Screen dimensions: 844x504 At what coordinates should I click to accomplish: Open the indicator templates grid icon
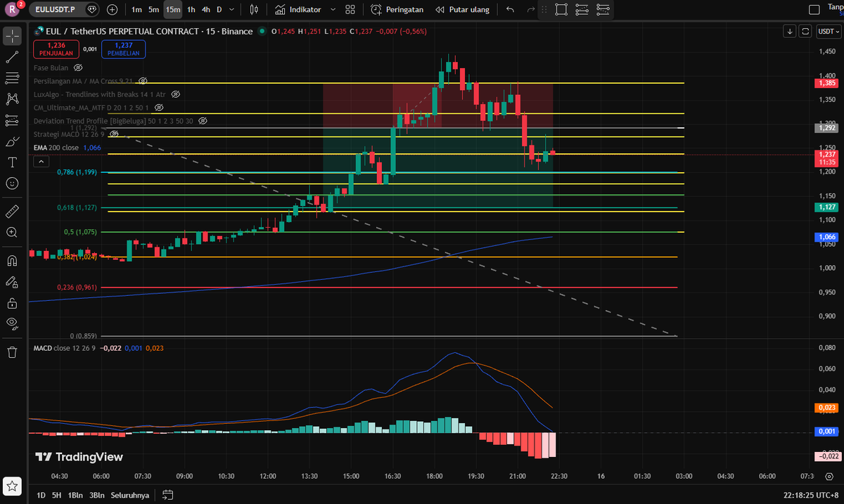point(350,10)
